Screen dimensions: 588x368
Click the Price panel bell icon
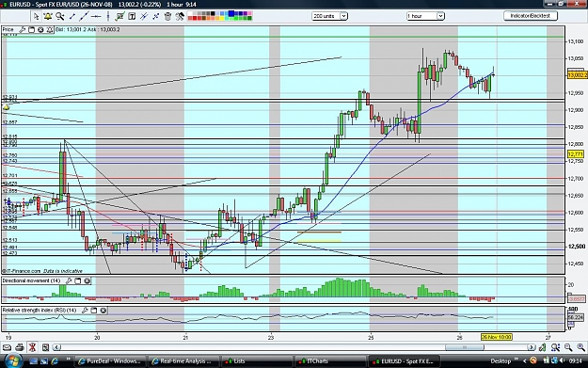click(x=50, y=29)
